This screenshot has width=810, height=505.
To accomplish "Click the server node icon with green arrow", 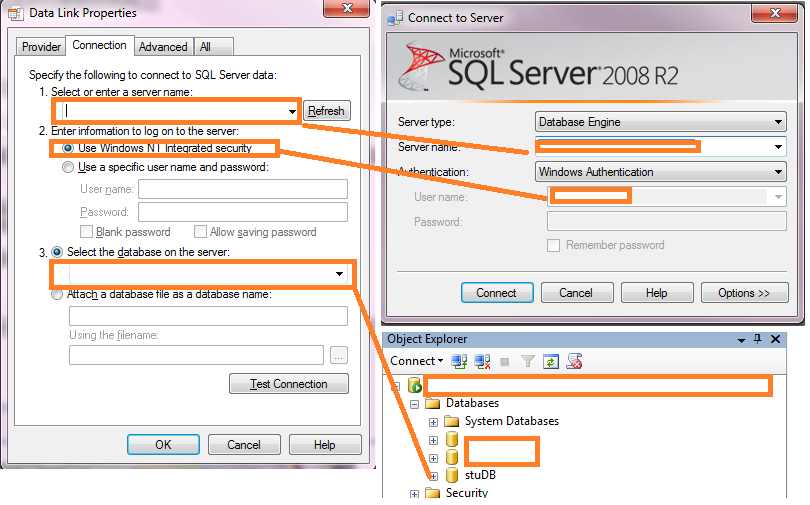I will 414,385.
